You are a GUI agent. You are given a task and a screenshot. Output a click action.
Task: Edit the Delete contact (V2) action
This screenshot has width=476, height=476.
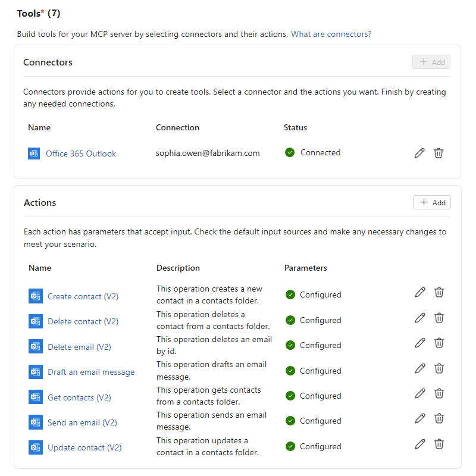point(420,318)
